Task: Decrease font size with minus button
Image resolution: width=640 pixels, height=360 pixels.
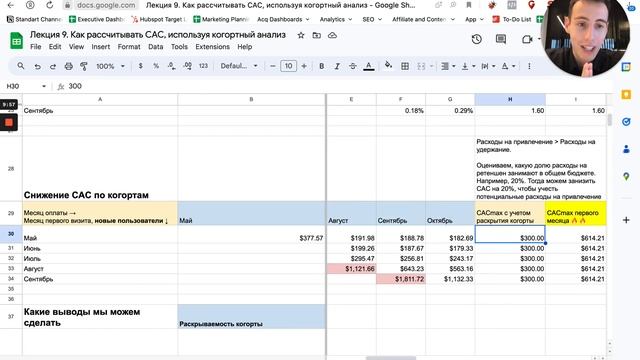Action: 273,66
